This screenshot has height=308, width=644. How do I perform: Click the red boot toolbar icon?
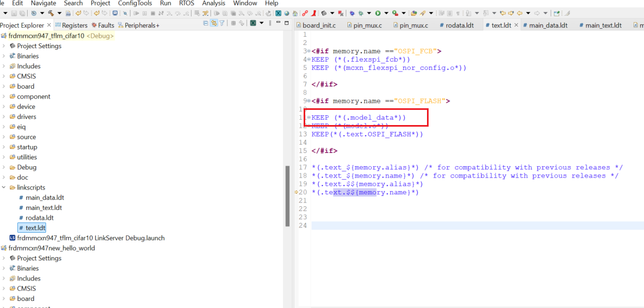click(x=313, y=13)
